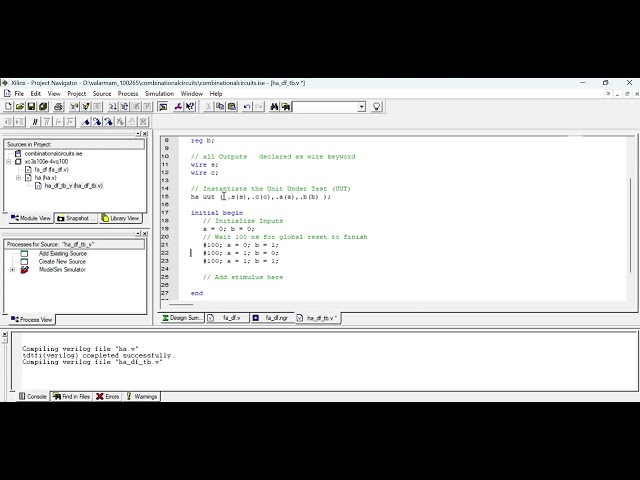Click Create New Source process
Screen dimensions: 640x480
pos(62,262)
